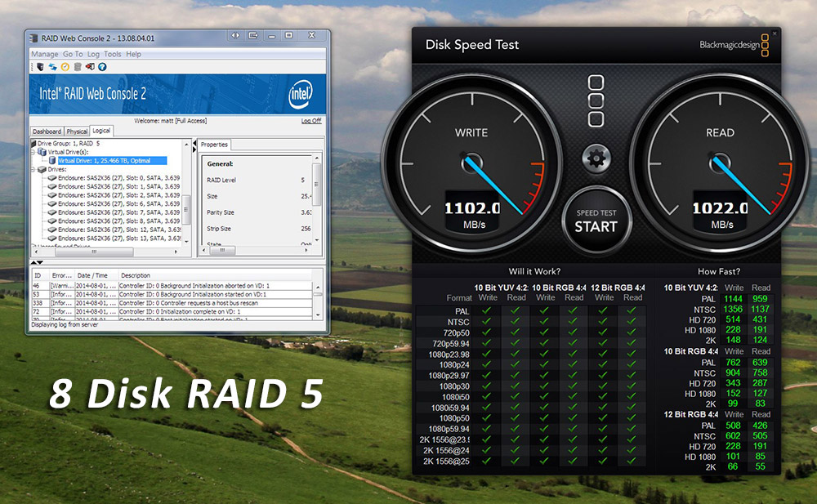Click the tree panel scroll up arrow
The width and height of the screenshot is (817, 504).
186,143
